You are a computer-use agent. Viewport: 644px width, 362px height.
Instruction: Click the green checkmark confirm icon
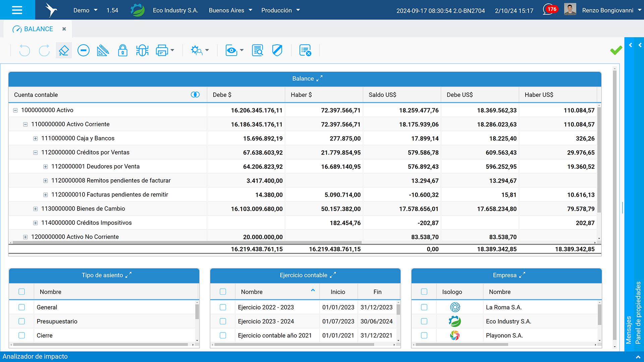point(616,51)
